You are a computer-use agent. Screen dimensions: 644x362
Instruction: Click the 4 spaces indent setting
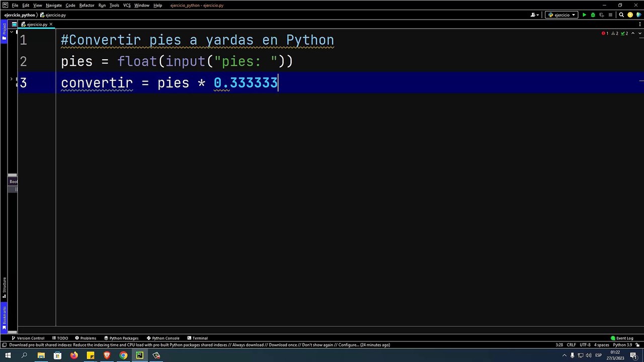tap(602, 345)
